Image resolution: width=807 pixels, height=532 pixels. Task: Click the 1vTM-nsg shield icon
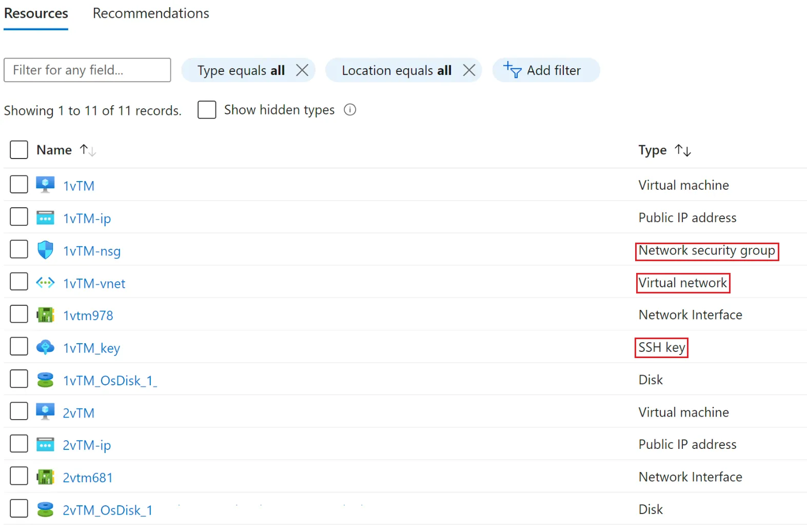[x=45, y=250]
